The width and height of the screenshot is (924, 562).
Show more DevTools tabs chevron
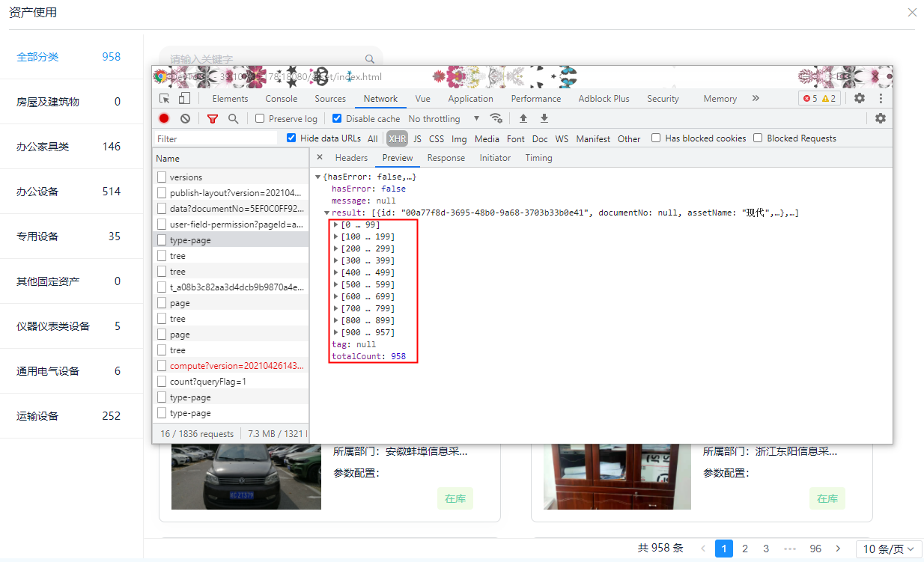pyautogui.click(x=756, y=98)
